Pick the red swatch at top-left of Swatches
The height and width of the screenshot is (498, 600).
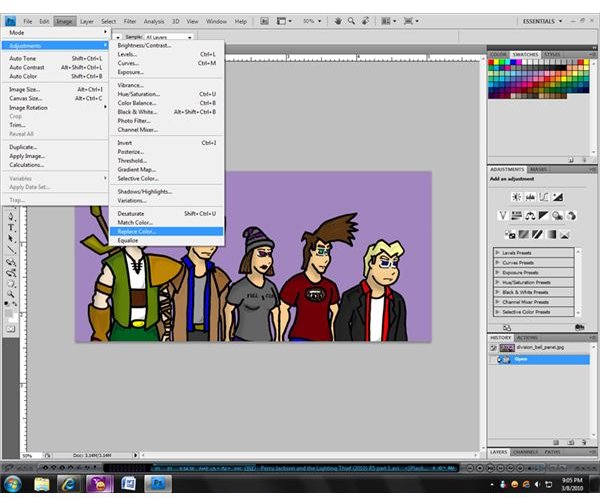(x=491, y=62)
